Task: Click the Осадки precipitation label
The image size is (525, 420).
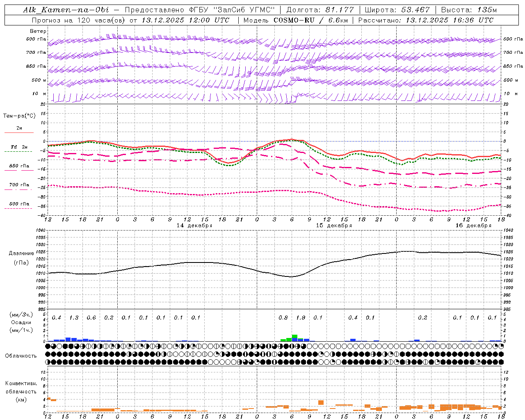Action: pos(21,322)
